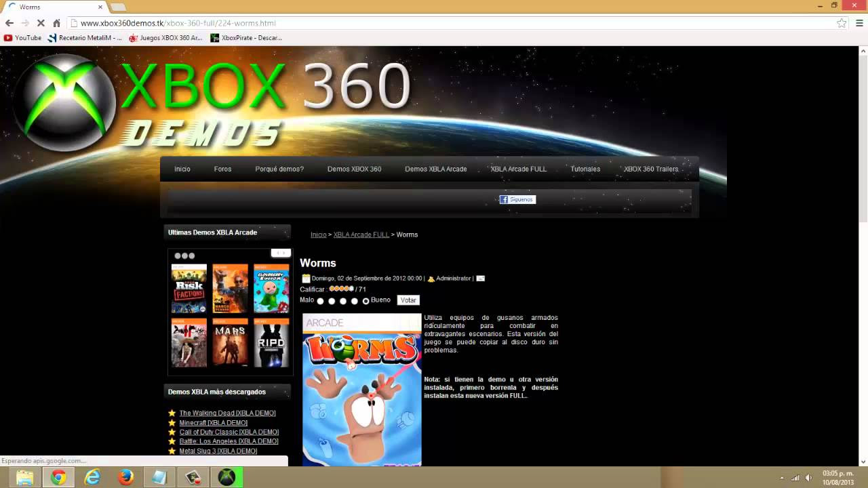Click the Worms arcade cover image
Screen dimensions: 868x488
362,390
